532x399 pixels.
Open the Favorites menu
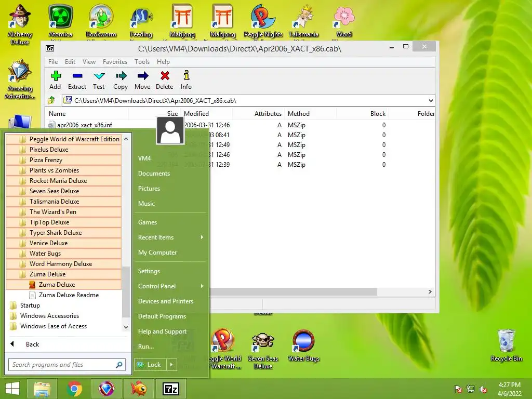[115, 62]
